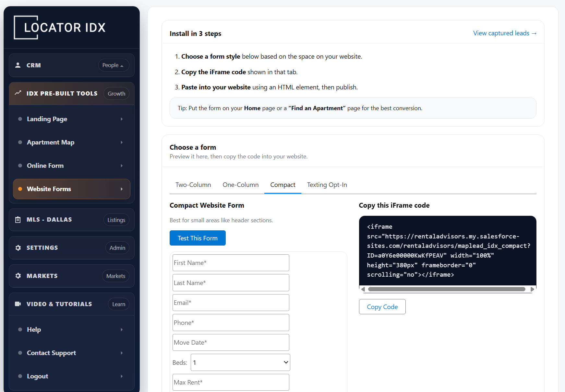
Task: Click the Markets gear icon
Action: coord(18,276)
